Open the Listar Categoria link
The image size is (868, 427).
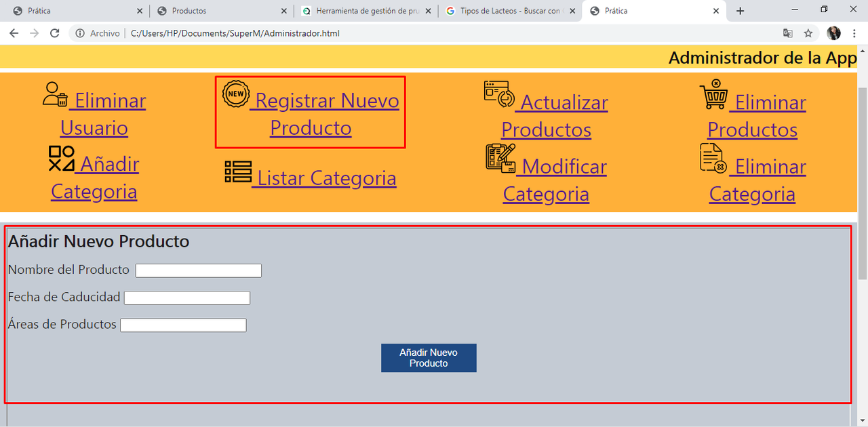pyautogui.click(x=324, y=178)
